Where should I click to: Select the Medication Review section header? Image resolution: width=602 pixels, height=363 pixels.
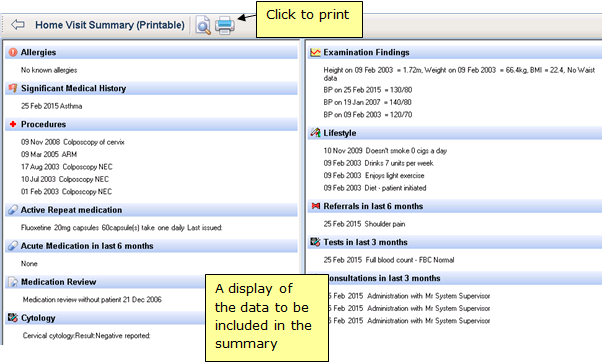point(58,282)
